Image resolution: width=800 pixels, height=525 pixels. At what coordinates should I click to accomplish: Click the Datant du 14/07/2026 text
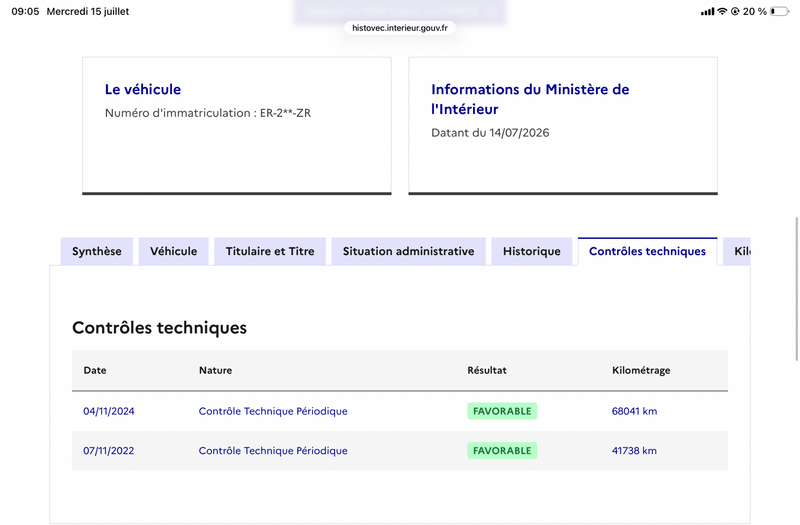[490, 133]
